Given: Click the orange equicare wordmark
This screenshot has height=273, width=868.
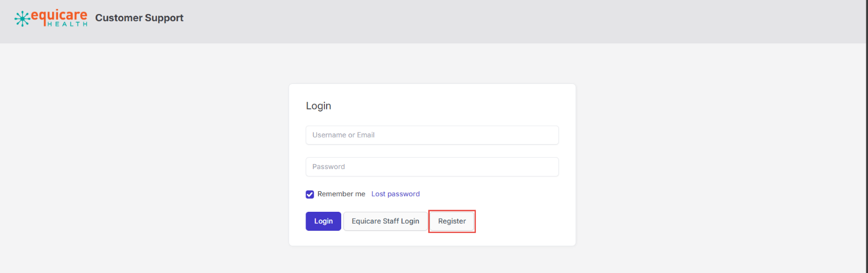Looking at the screenshot, I should point(59,15).
